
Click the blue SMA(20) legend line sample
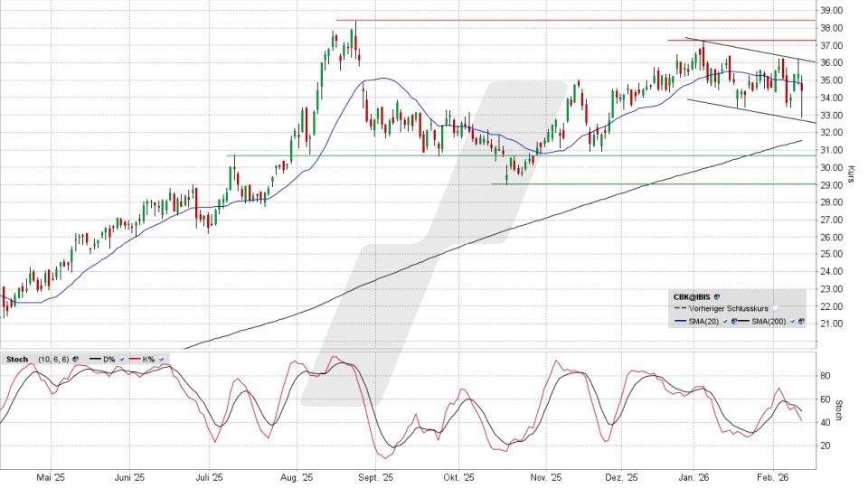click(x=680, y=321)
